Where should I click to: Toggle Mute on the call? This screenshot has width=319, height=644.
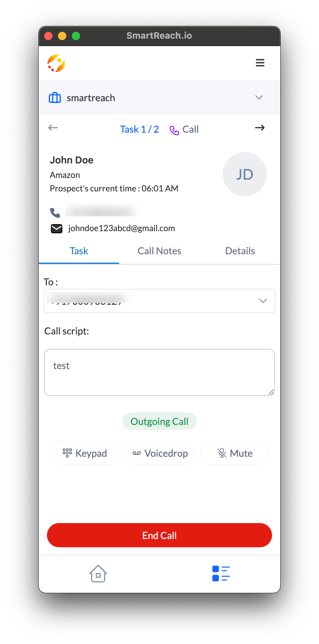(234, 453)
